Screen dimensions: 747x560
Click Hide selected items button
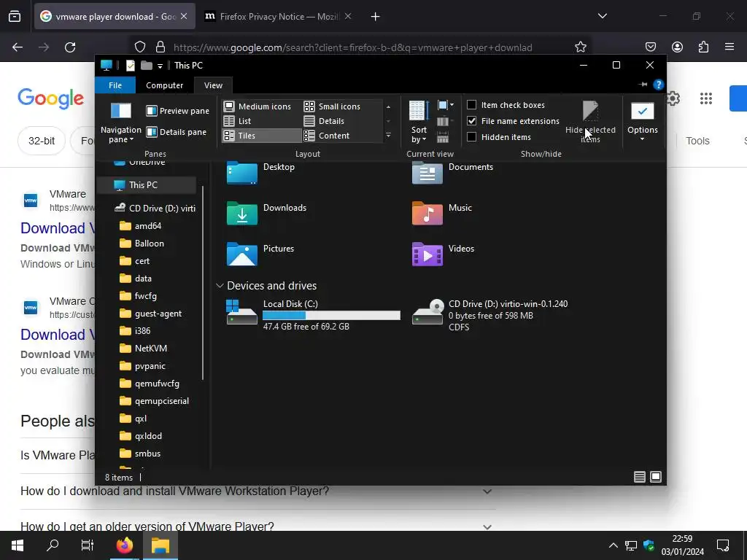click(x=590, y=122)
